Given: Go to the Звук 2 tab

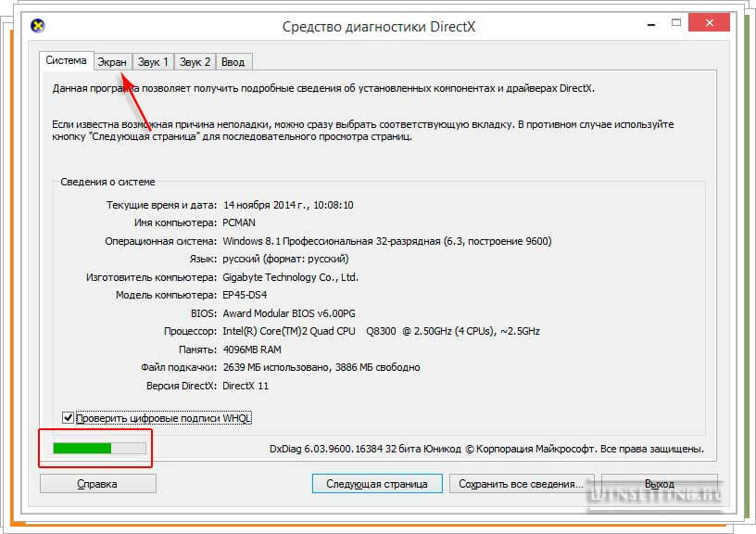Looking at the screenshot, I should (195, 62).
